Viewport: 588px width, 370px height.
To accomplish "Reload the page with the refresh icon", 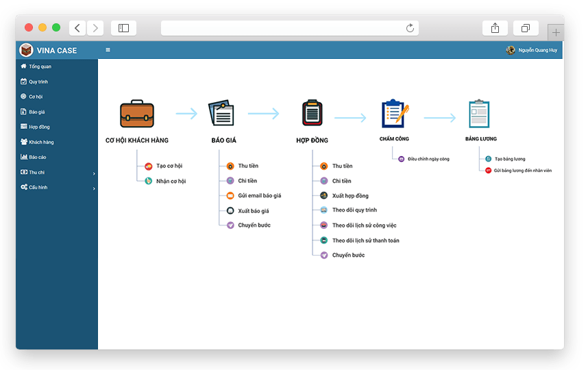I will point(410,28).
